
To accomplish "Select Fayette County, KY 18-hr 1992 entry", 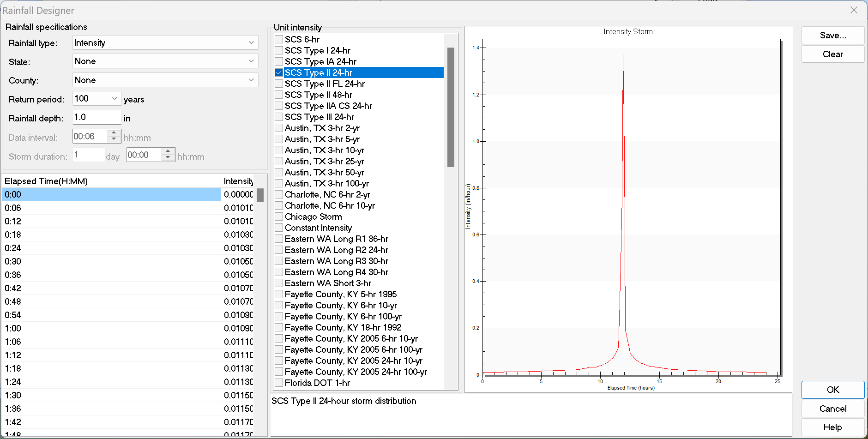I will pyautogui.click(x=343, y=327).
